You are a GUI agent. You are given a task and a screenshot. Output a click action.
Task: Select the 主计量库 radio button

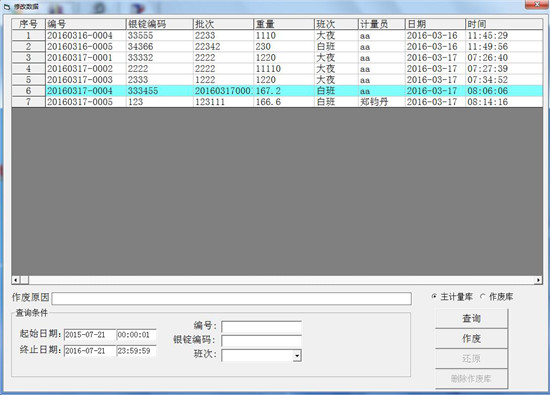tap(434, 296)
